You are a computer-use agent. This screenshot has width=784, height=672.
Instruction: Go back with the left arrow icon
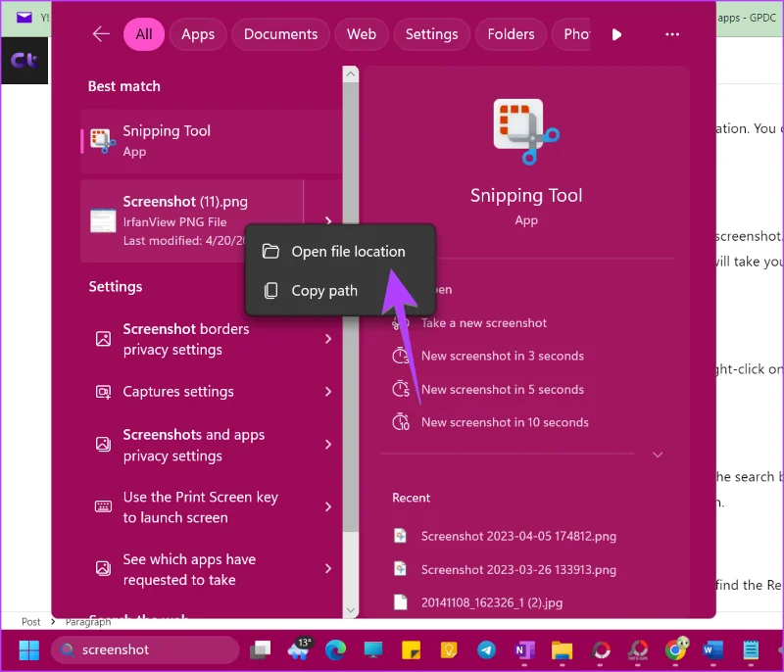click(x=101, y=34)
